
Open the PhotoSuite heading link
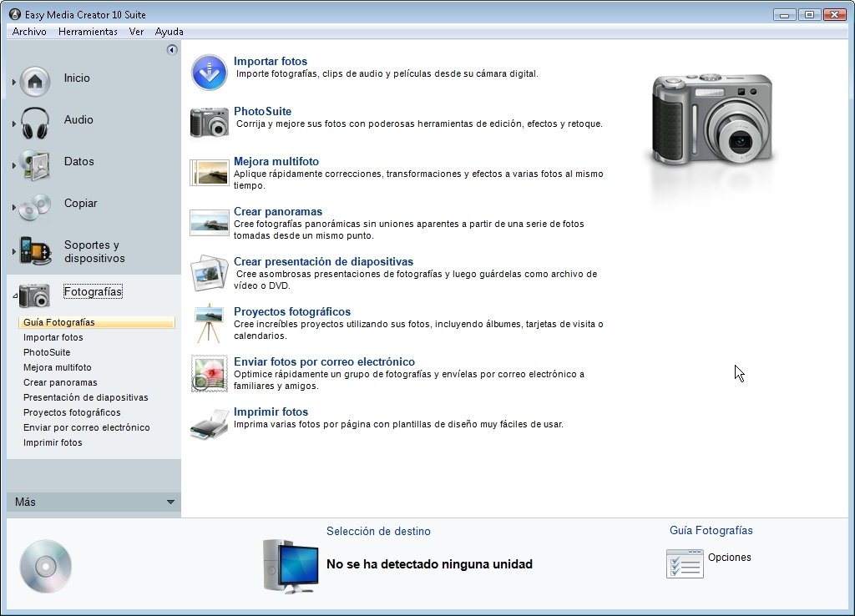[x=263, y=111]
